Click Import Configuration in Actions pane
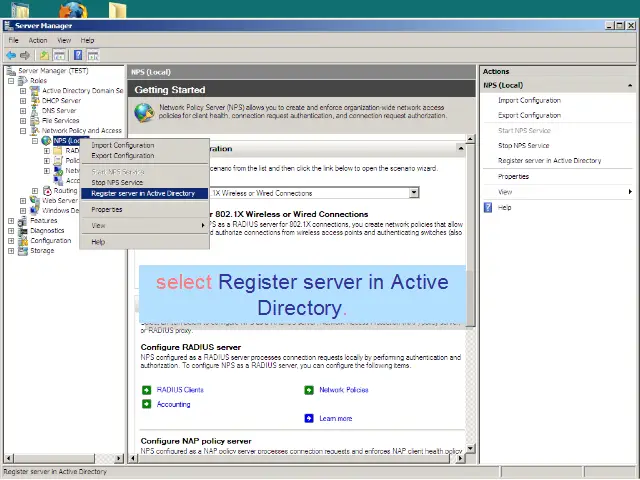Screen dimensions: 640x480 pos(529,100)
